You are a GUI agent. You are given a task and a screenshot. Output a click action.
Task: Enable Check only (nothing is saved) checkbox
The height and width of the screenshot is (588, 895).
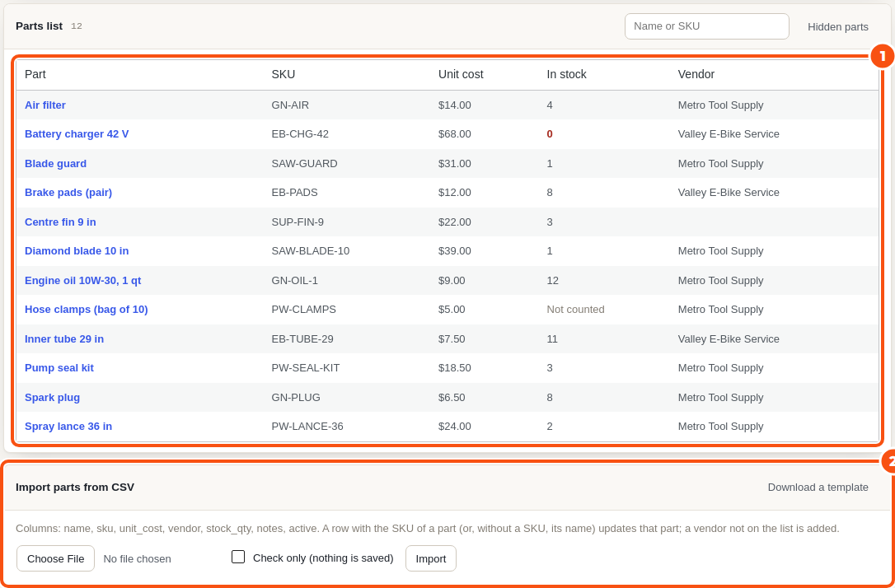[x=238, y=557]
